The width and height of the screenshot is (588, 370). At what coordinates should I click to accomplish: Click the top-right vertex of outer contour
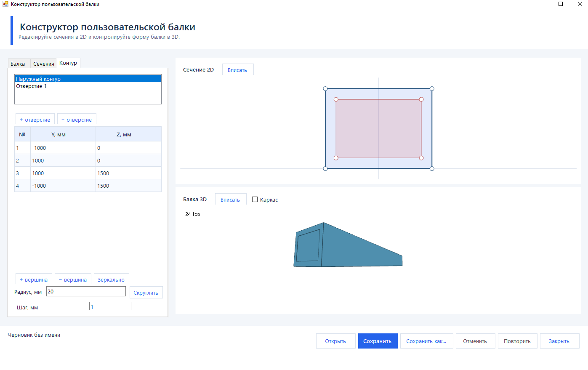coord(432,89)
